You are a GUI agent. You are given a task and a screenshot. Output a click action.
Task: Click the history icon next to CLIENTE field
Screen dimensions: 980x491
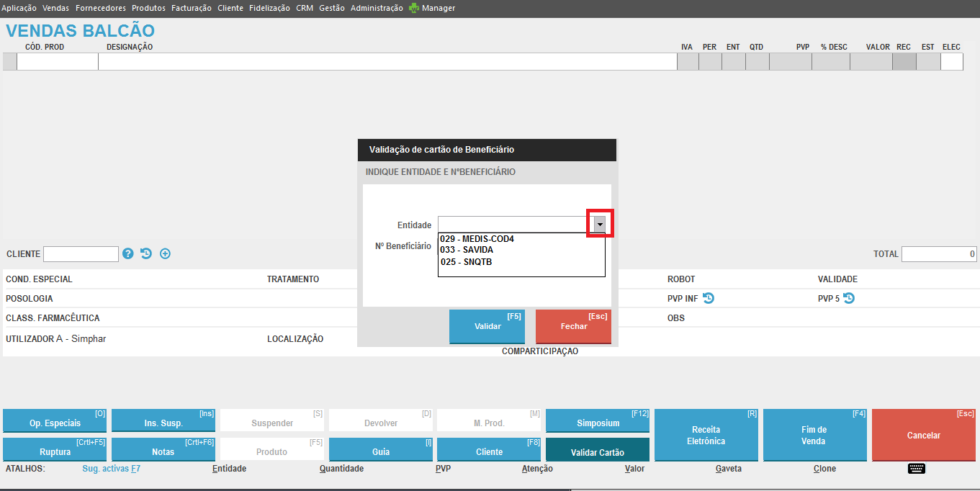click(146, 253)
